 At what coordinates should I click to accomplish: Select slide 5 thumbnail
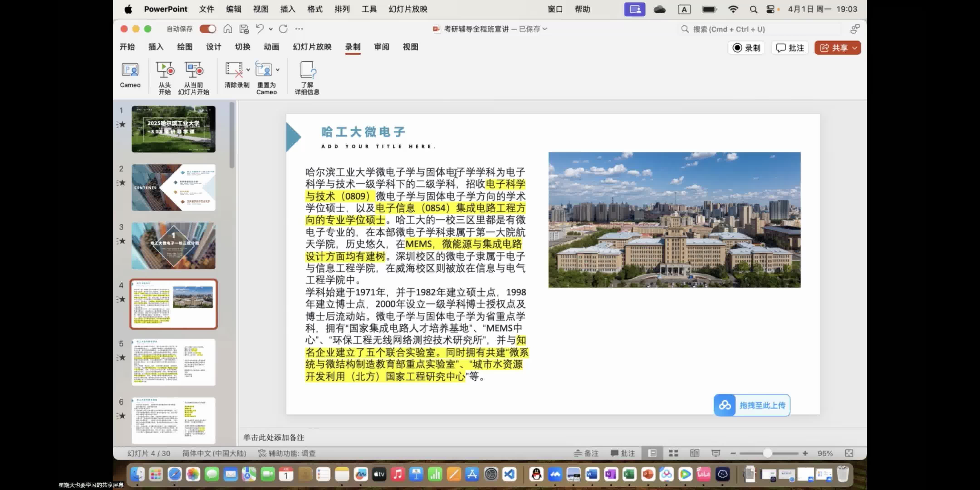point(174,362)
